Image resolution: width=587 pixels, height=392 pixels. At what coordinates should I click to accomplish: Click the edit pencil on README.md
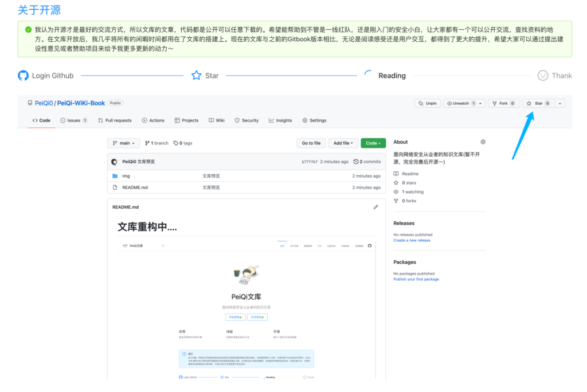coord(375,207)
